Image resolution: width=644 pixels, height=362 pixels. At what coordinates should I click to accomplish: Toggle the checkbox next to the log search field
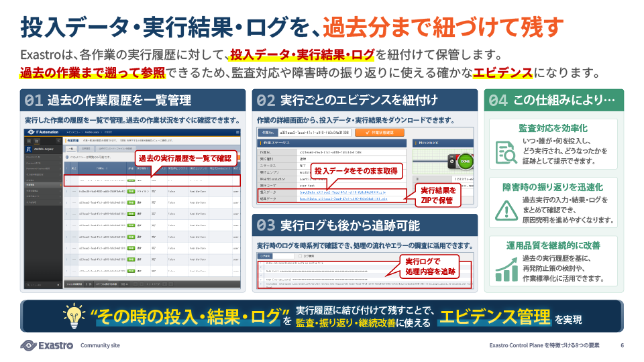click(x=301, y=256)
